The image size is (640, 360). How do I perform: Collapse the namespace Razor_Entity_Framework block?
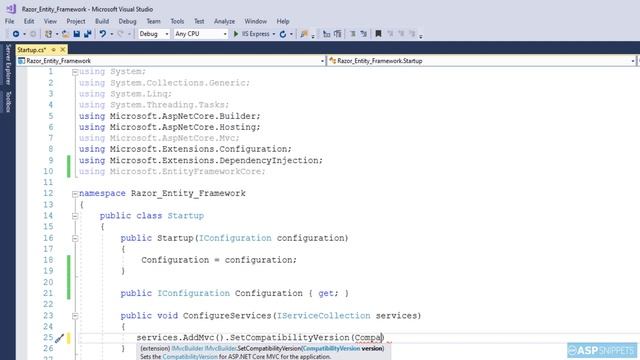(x=75, y=194)
